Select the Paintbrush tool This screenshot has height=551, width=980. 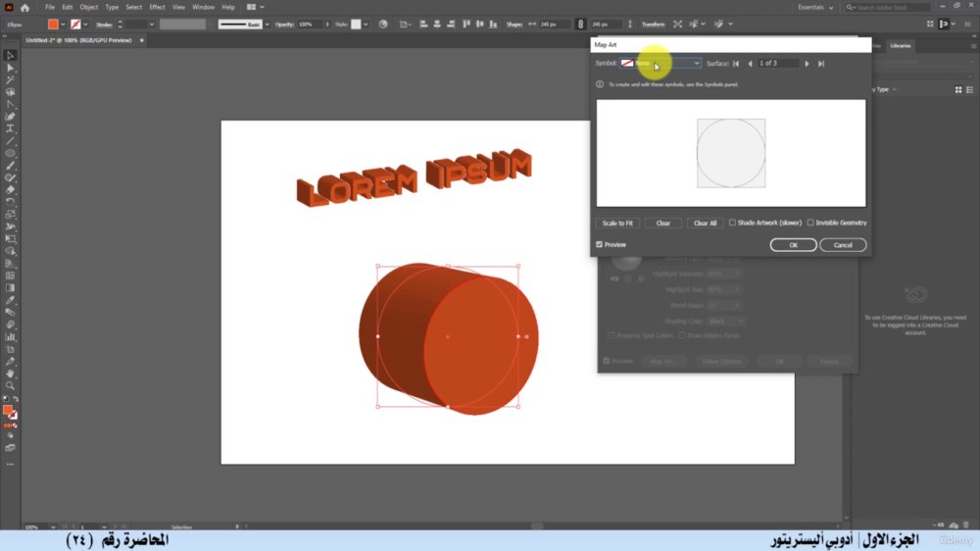(x=10, y=166)
